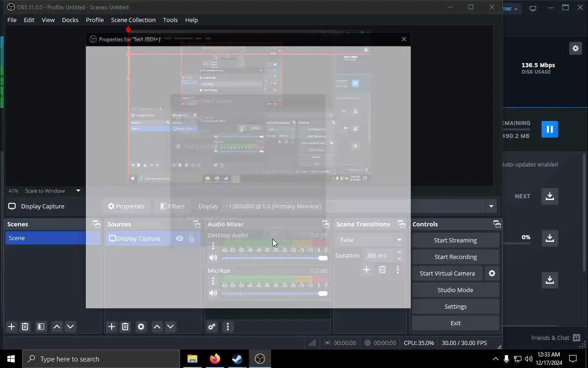Image resolution: width=588 pixels, height=368 pixels.
Task: Float the Sources dock
Action: 197,224
